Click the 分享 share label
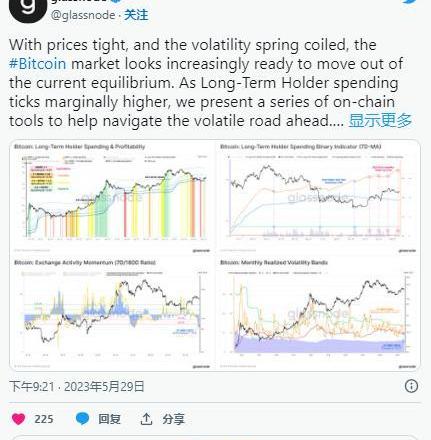Screen dimensions: 431x440 tap(173, 419)
